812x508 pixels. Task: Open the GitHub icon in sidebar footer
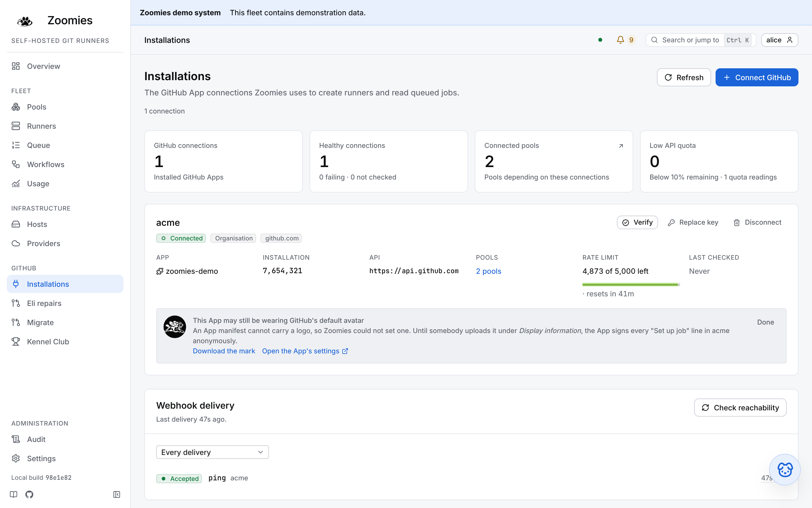coord(29,494)
